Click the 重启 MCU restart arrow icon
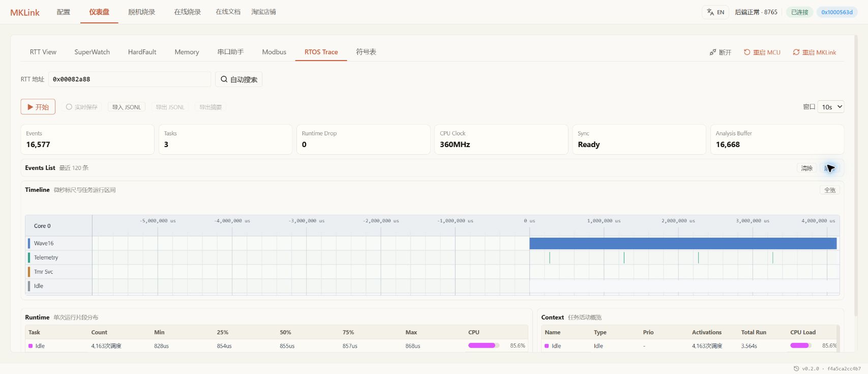The image size is (868, 374). (x=747, y=52)
